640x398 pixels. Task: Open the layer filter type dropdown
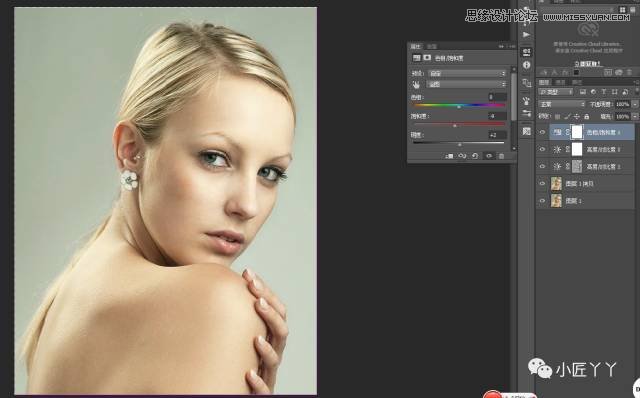click(556, 92)
